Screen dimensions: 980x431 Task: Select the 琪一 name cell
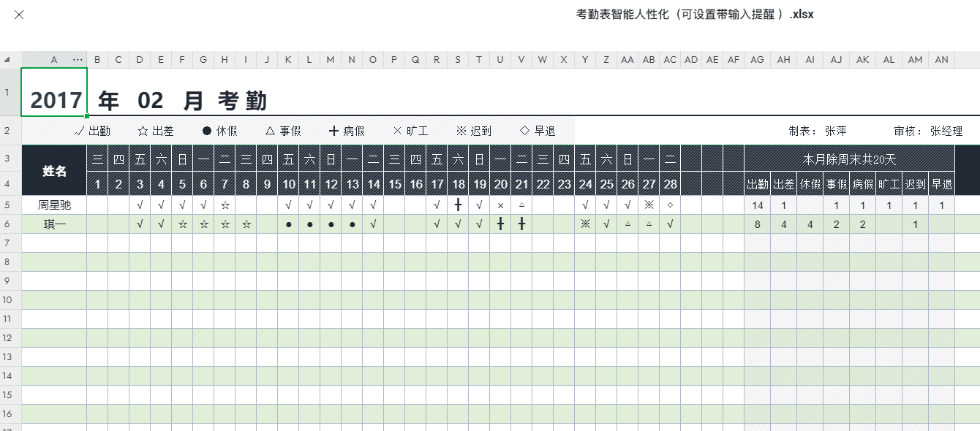(55, 224)
